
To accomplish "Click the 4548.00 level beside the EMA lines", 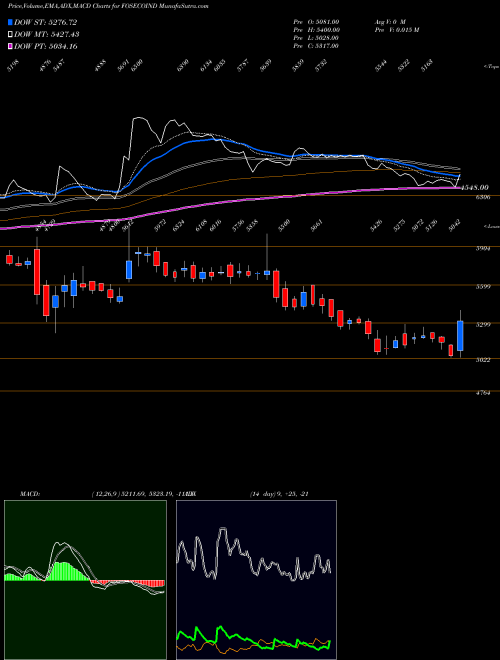I will (475, 187).
